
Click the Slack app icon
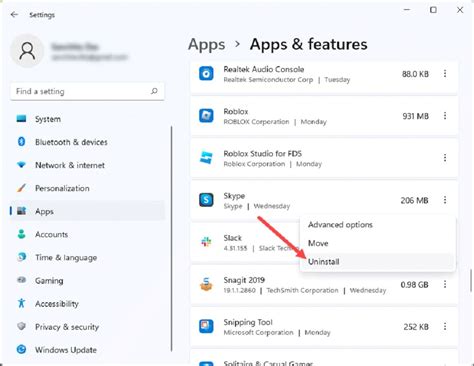point(206,242)
